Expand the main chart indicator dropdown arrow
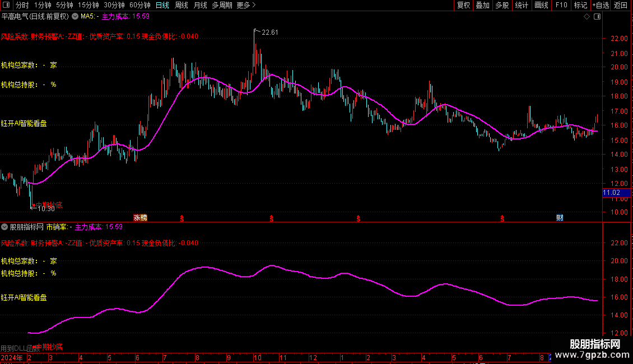Image resolution: width=633 pixels, height=364 pixels. [75, 17]
